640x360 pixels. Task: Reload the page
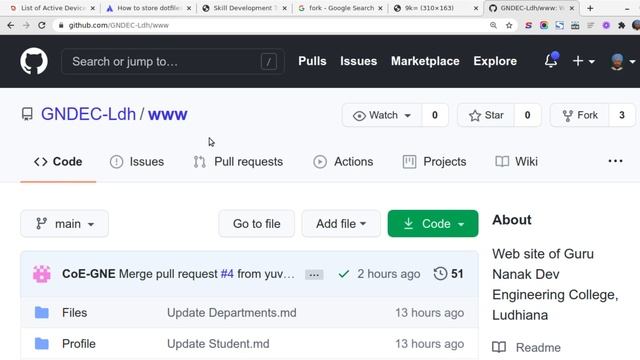[42, 25]
